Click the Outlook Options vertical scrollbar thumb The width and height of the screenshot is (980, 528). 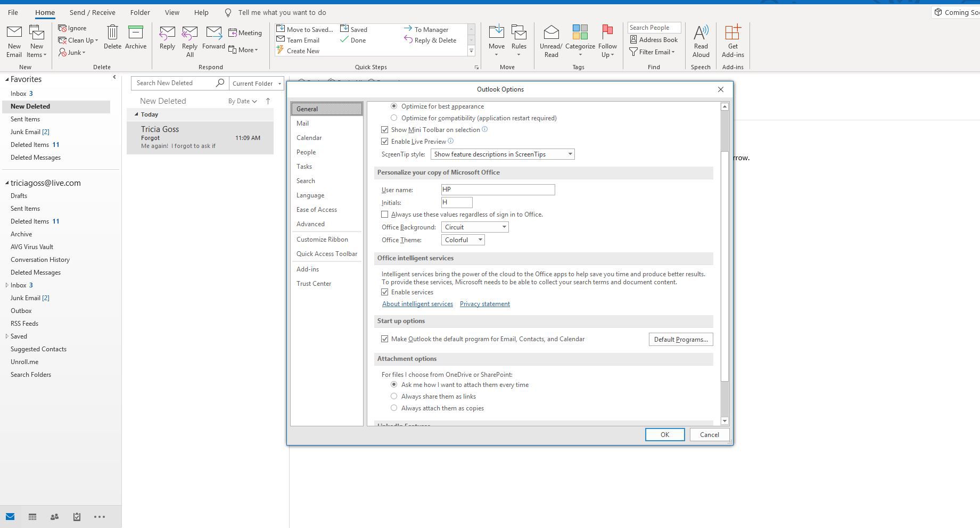(x=724, y=266)
